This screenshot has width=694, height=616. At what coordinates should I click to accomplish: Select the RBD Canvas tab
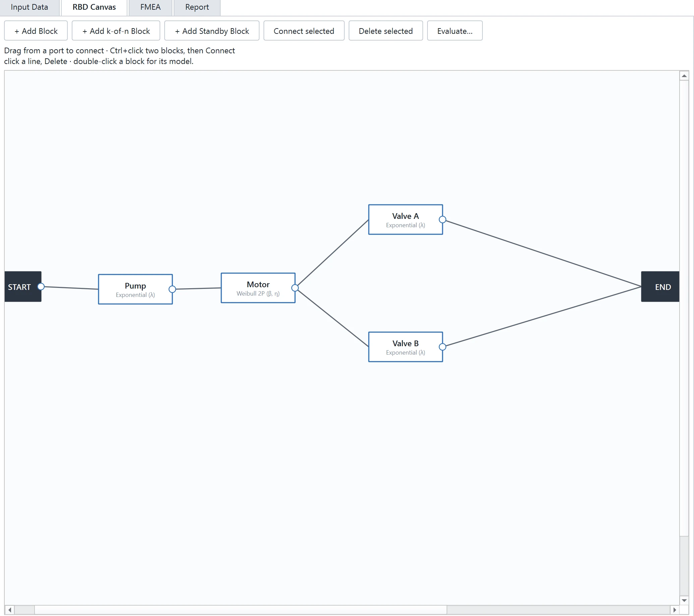point(94,7)
